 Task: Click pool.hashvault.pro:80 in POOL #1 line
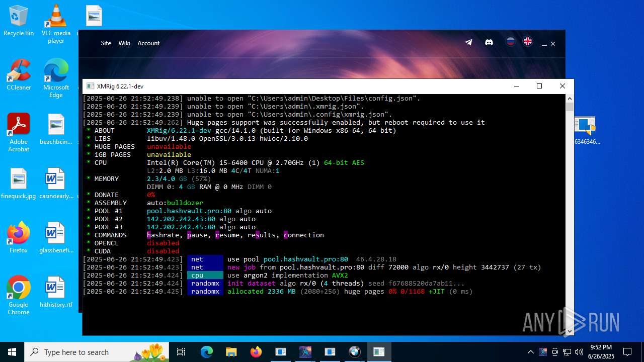(x=189, y=211)
